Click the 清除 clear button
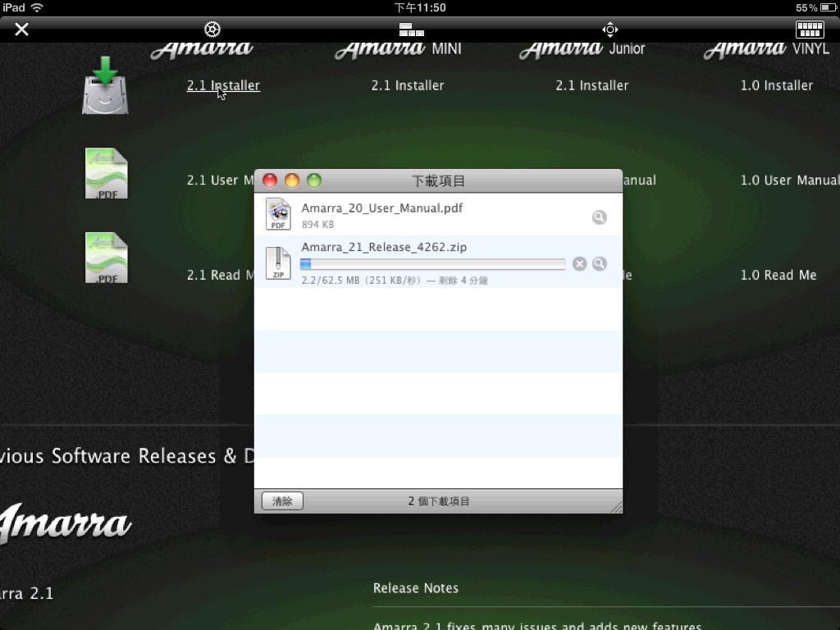The height and width of the screenshot is (630, 840). coord(282,501)
